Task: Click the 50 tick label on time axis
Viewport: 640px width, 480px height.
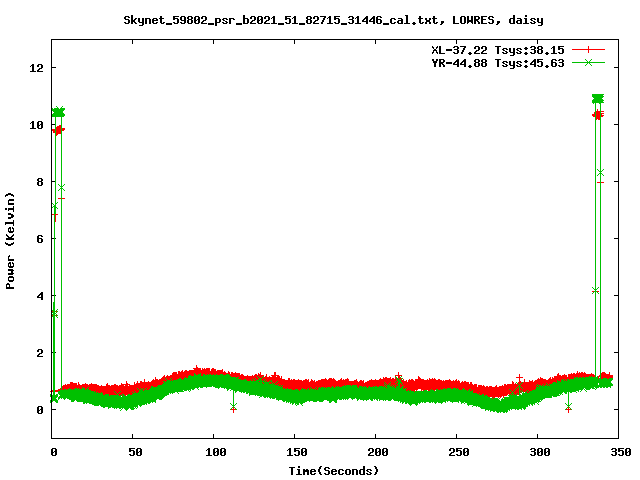Action: click(x=133, y=453)
